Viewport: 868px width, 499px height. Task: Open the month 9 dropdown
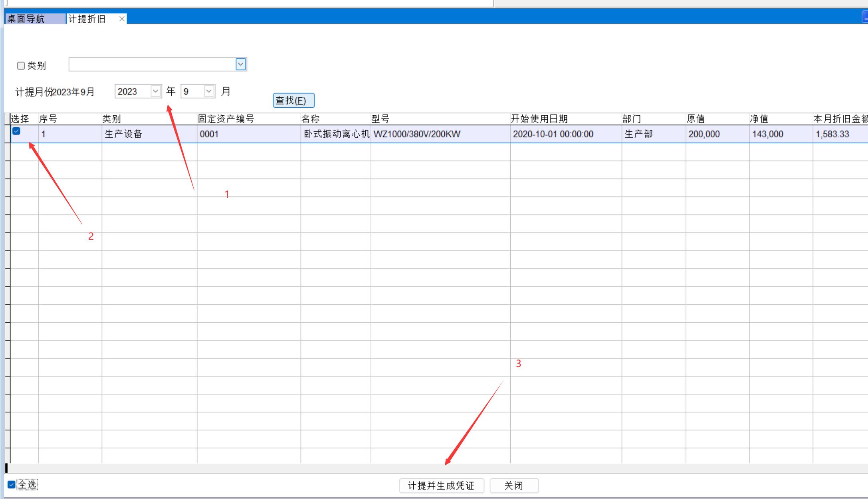coord(209,91)
